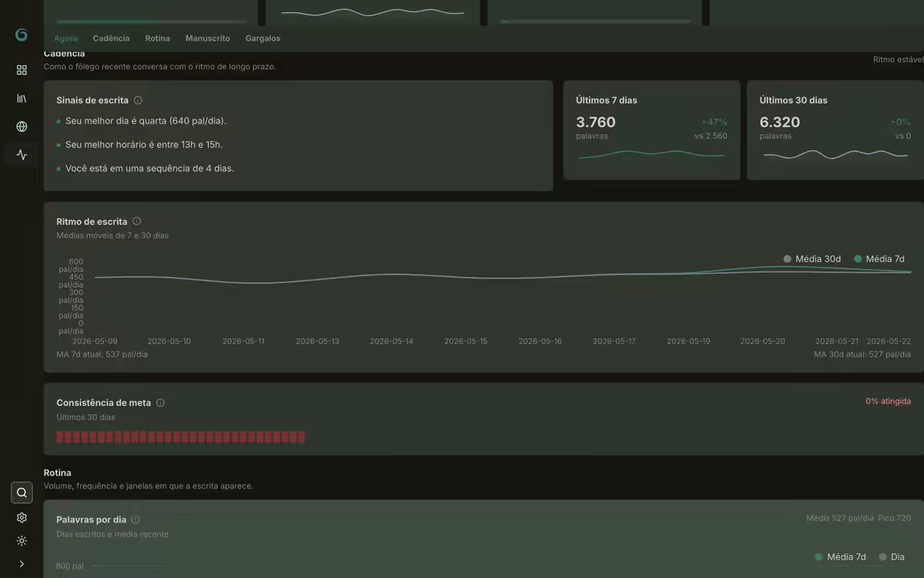Toggle the Média 7d legend in Ritmo chart
This screenshot has height=578, width=924.
click(x=879, y=259)
